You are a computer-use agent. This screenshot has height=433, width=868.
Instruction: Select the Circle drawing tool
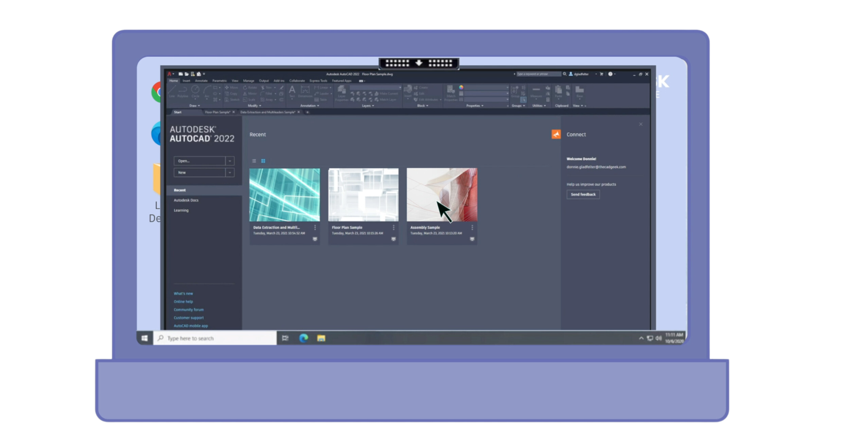click(x=195, y=91)
